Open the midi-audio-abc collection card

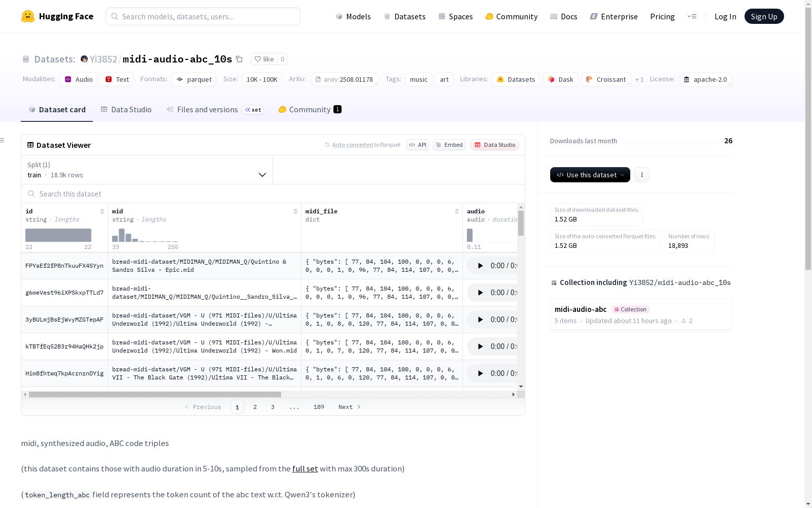click(641, 314)
